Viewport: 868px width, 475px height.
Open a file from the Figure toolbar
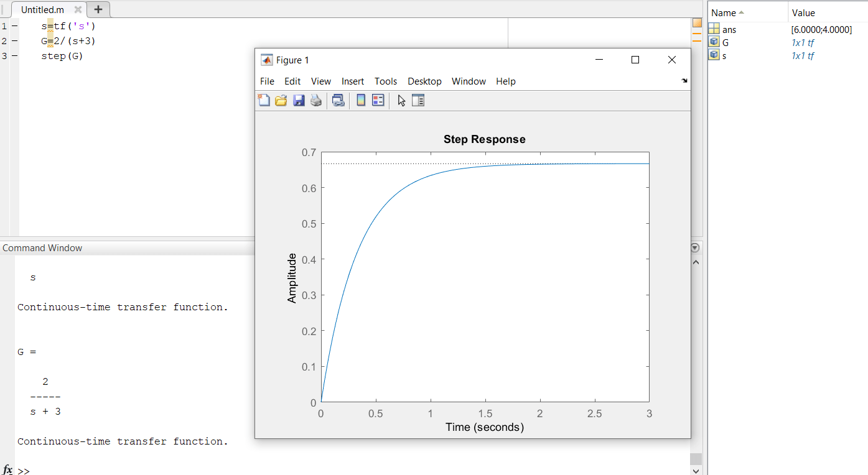point(281,100)
